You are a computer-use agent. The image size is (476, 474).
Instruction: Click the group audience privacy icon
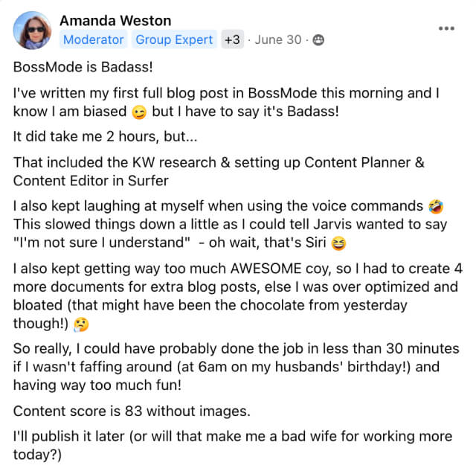[318, 39]
